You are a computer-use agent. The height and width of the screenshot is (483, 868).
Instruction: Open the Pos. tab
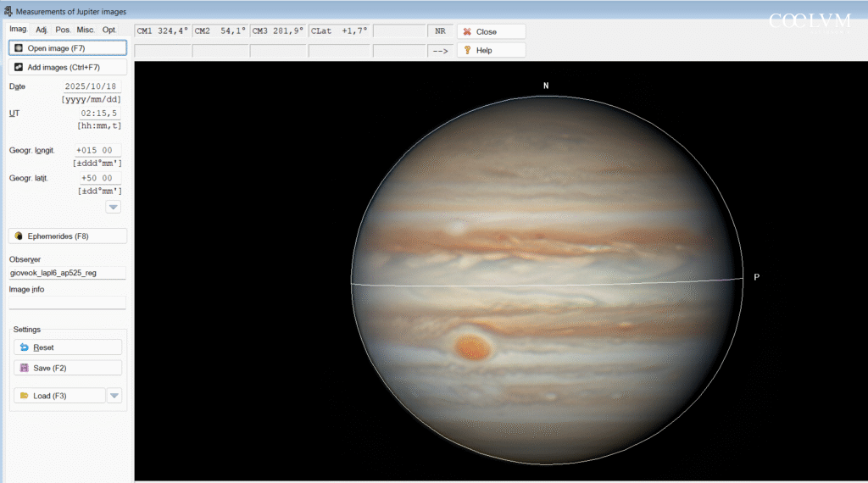[63, 30]
